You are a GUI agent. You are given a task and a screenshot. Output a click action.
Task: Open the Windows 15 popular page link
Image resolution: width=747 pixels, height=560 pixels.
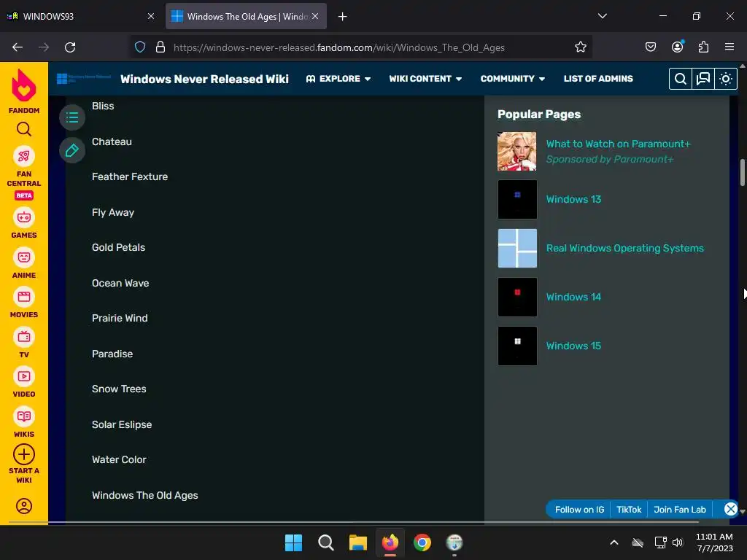(573, 346)
